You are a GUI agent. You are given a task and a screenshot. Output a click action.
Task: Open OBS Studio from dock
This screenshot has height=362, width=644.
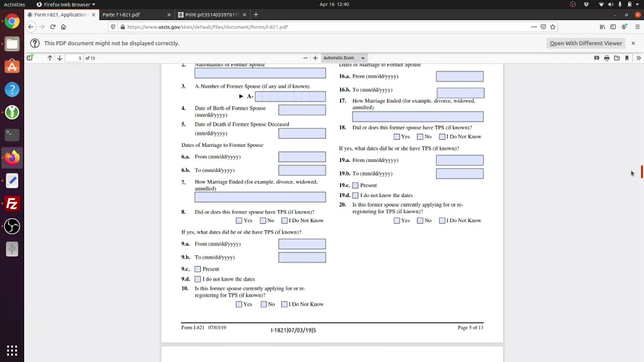(x=12, y=226)
